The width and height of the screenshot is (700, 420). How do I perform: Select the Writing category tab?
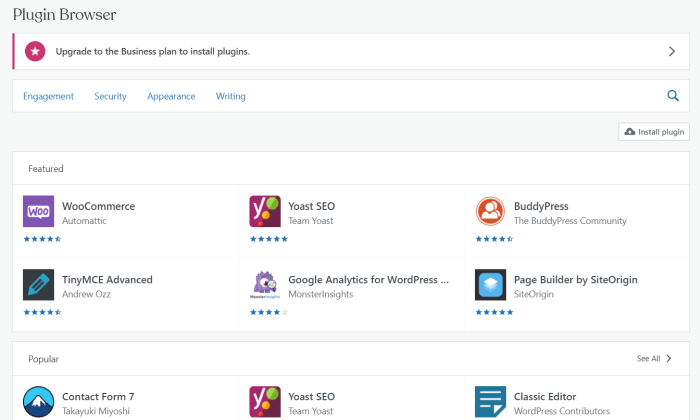[x=230, y=96]
